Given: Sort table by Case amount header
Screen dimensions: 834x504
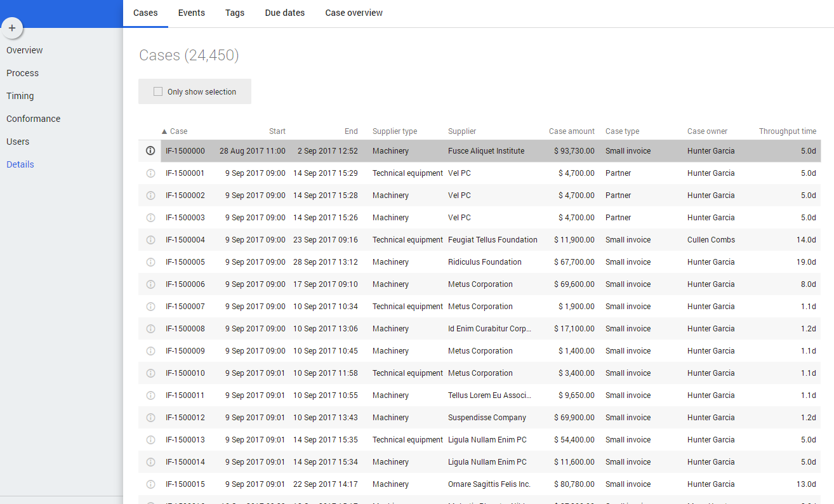Looking at the screenshot, I should (x=571, y=131).
